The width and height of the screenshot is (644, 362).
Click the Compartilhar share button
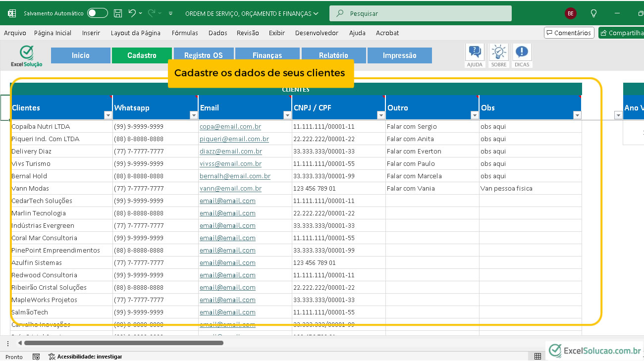pos(621,33)
